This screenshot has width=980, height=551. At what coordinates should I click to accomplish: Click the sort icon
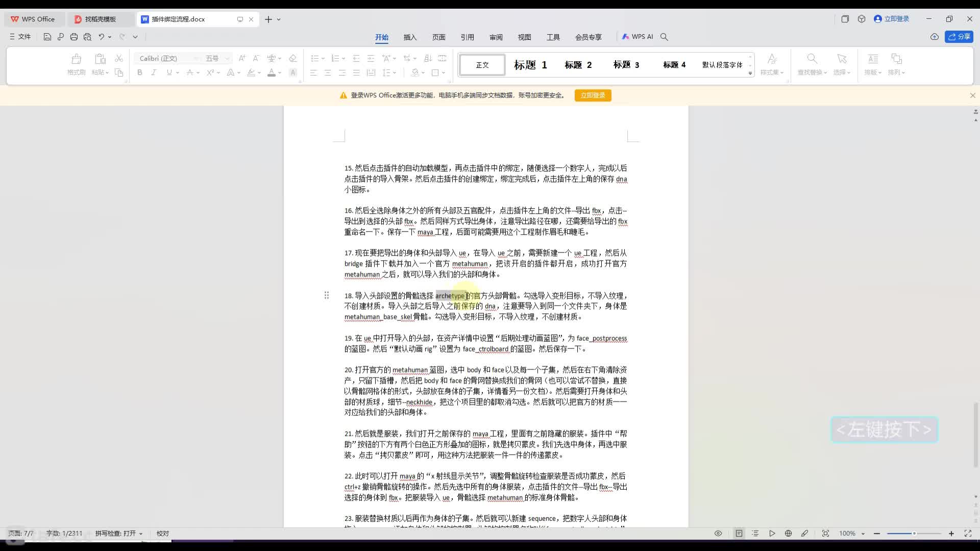[428, 58]
